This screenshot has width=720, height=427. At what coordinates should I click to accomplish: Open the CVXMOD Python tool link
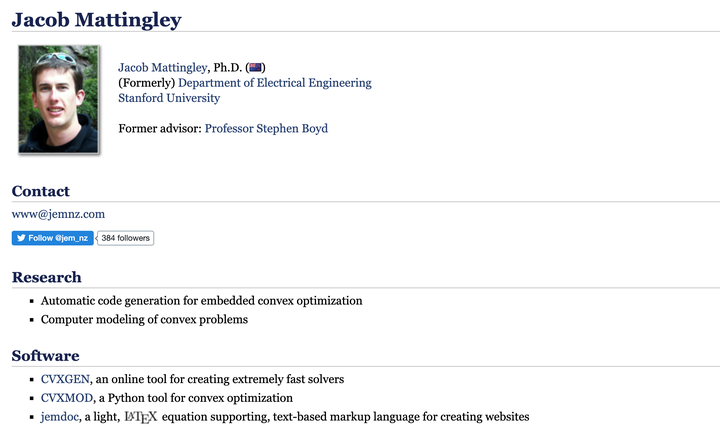[x=67, y=398]
